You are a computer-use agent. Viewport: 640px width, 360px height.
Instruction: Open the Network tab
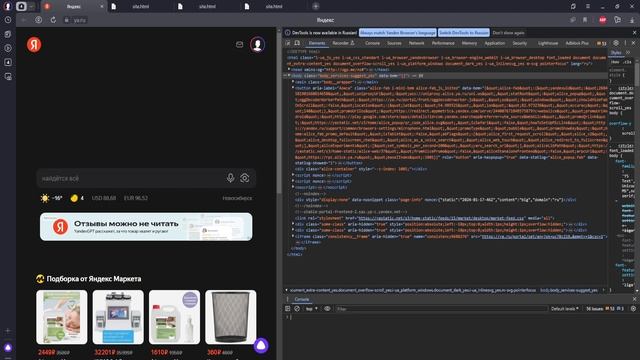(x=416, y=43)
